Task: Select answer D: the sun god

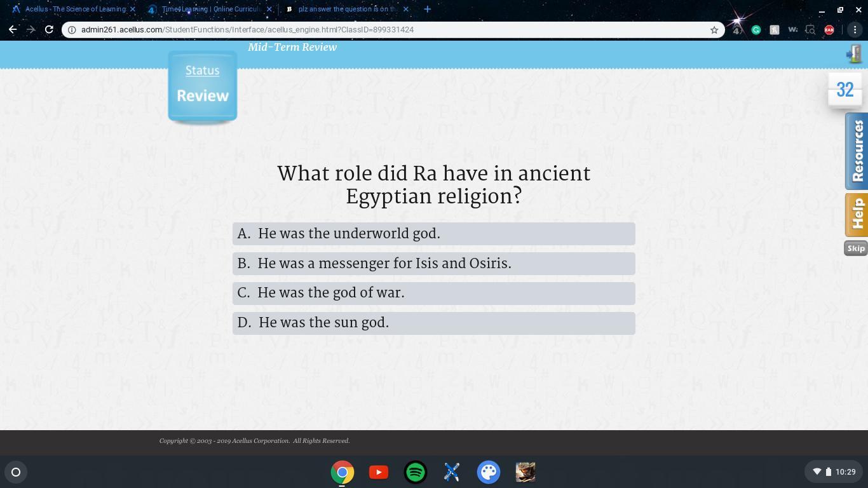Action: (x=434, y=323)
